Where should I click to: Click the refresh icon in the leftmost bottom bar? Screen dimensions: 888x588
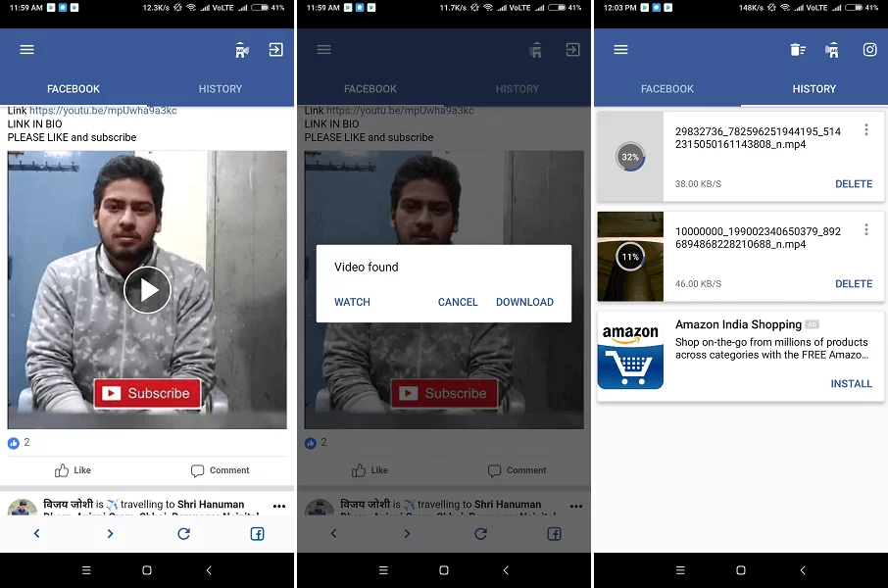pyautogui.click(x=183, y=534)
